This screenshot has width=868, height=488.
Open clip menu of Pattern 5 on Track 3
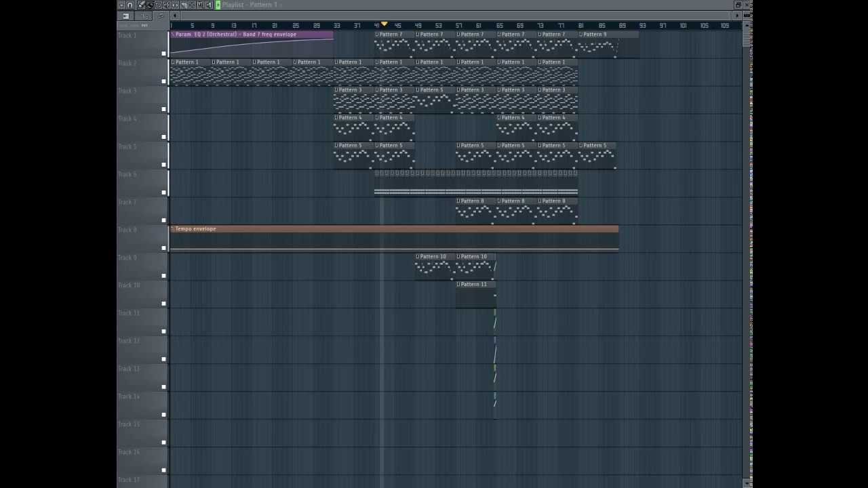pyautogui.click(x=418, y=90)
